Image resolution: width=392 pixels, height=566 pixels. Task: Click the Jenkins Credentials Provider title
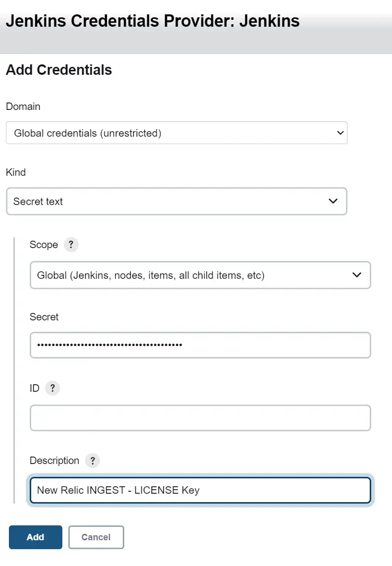coord(152,21)
